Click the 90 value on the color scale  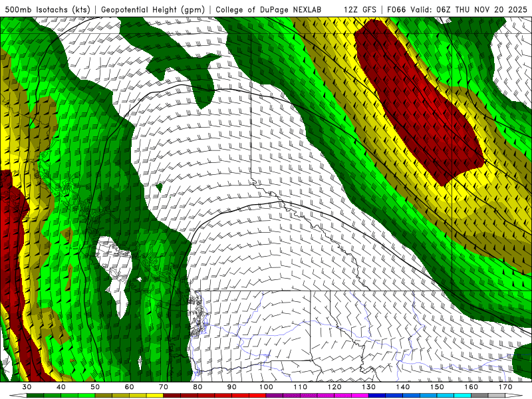coord(231,387)
